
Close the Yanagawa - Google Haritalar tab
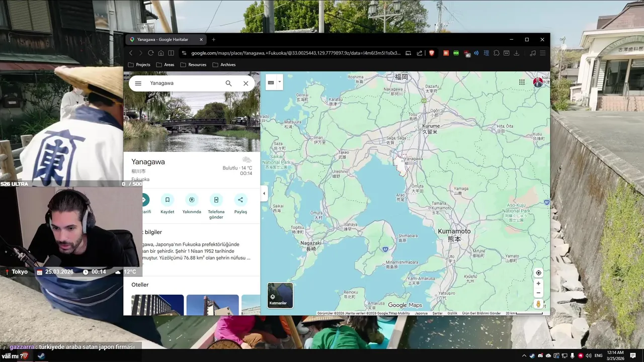201,40
